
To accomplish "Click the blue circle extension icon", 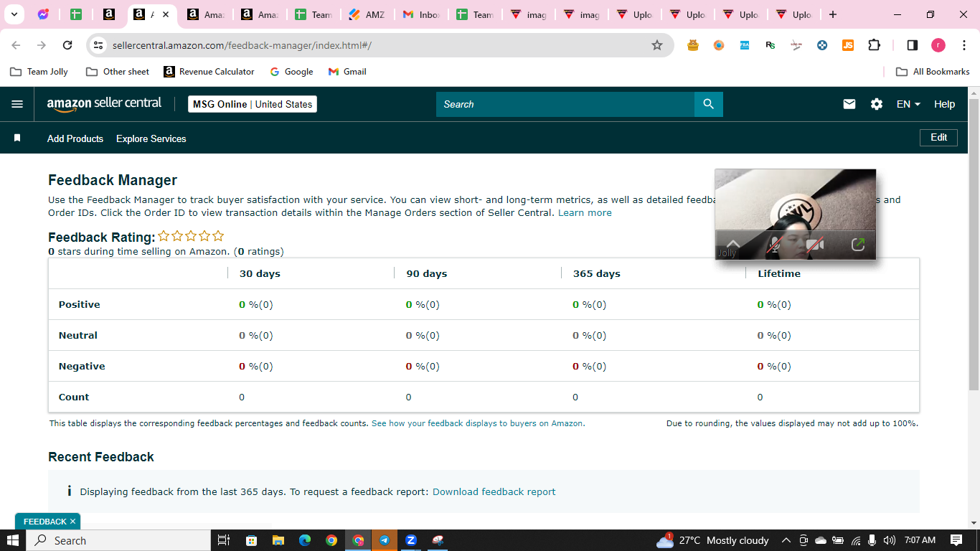I will point(822,45).
